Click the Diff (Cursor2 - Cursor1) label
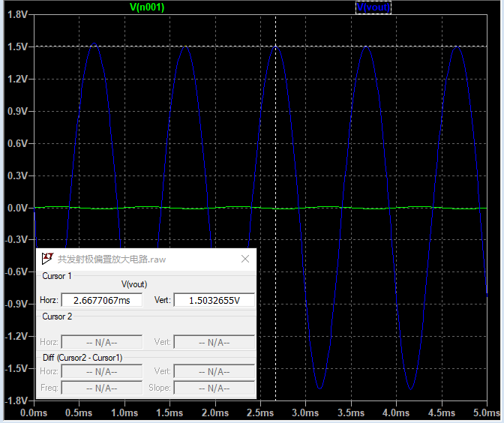504x423 pixels. pos(82,358)
